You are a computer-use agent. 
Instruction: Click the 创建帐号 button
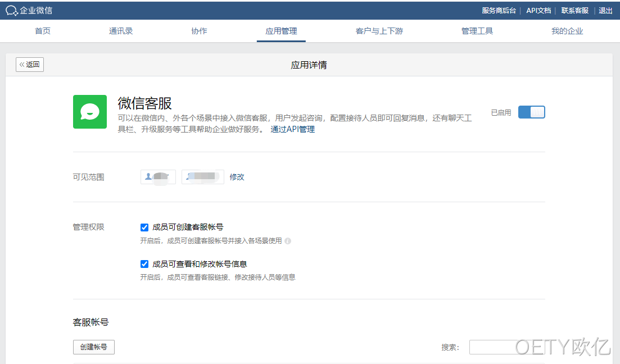pyautogui.click(x=94, y=347)
